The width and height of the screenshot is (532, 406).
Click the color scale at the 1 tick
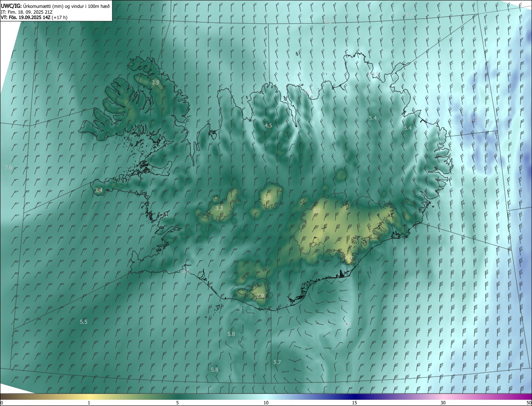coord(89,402)
